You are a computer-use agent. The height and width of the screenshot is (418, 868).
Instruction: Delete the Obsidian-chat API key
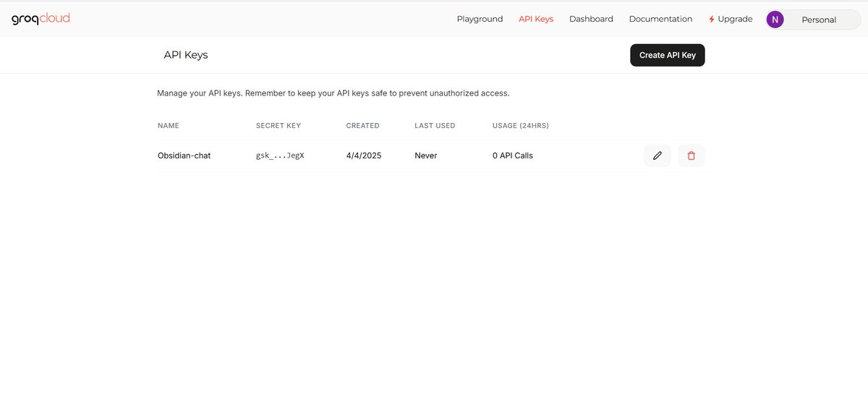click(x=692, y=155)
